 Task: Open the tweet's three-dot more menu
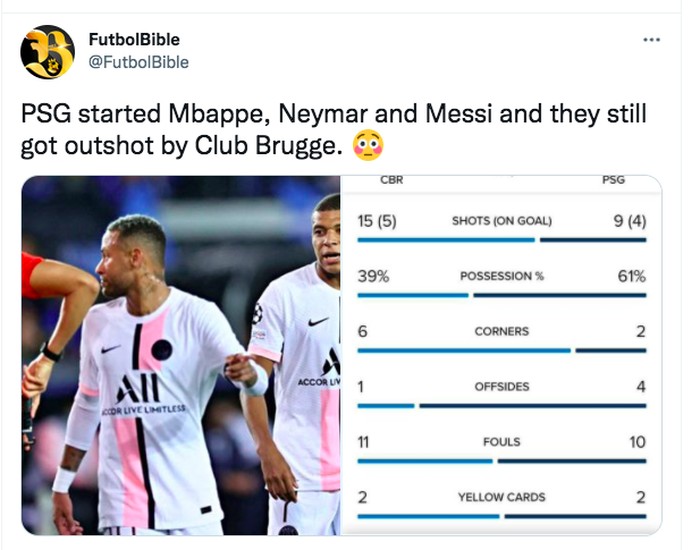point(651,40)
